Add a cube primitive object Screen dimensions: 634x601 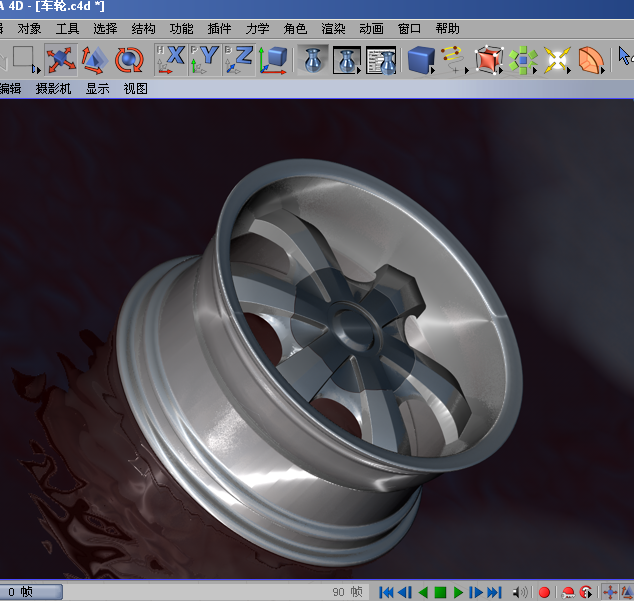click(420, 60)
